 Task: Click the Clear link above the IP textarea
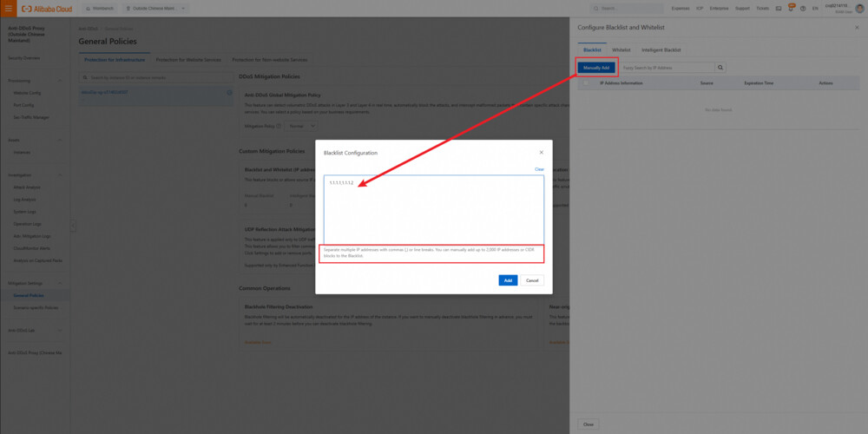tap(539, 169)
